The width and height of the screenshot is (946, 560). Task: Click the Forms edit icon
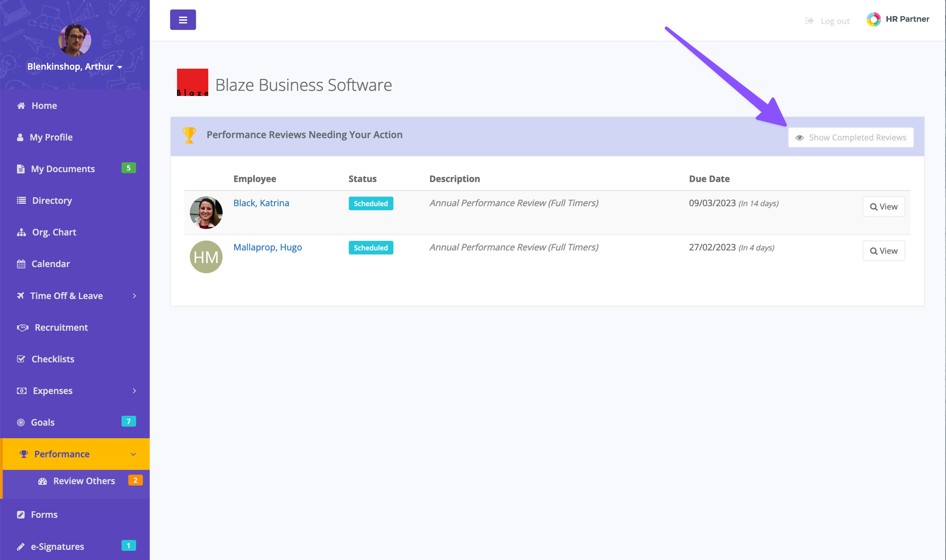[x=21, y=515]
